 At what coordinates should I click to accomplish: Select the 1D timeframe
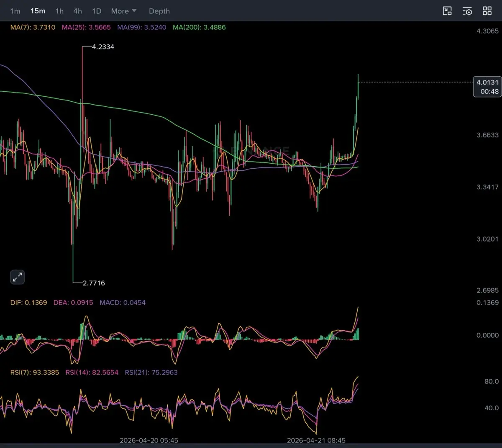pyautogui.click(x=97, y=11)
